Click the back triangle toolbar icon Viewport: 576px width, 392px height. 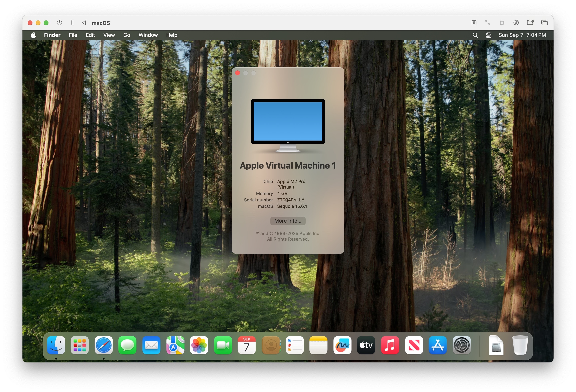pyautogui.click(x=84, y=23)
